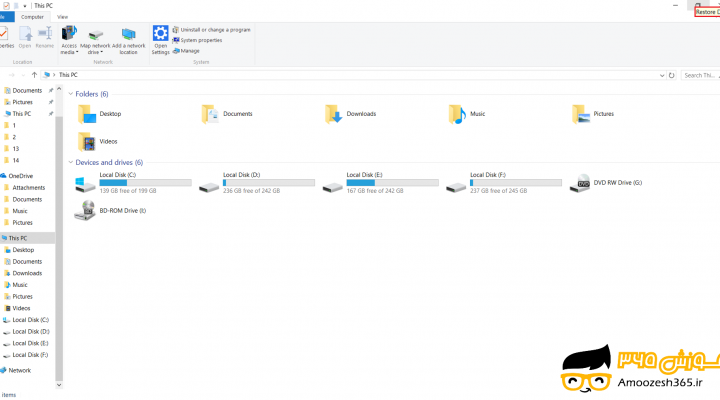Click the Open ribbon icon
This screenshot has width=720, height=400.
coord(25,34)
